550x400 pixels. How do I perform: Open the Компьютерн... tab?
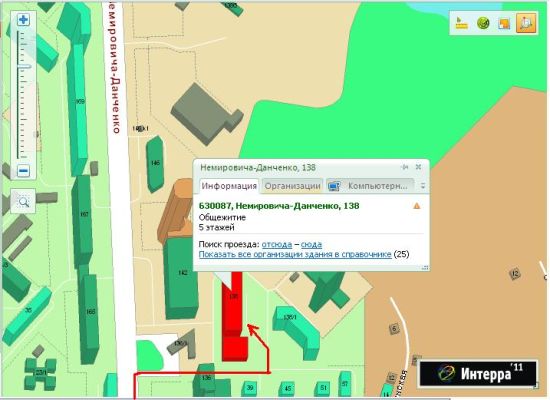[370, 186]
